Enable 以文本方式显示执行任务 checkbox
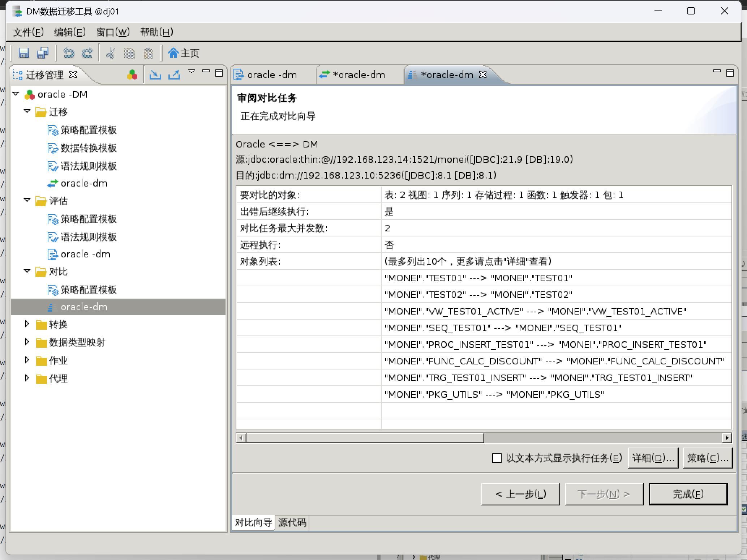Screen dimensions: 747x560 497,458
